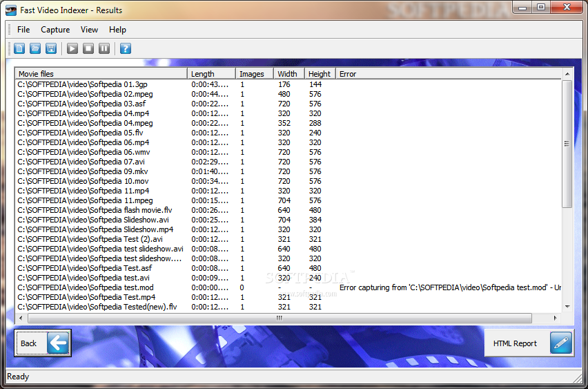Viewport: 588px width, 389px height.
Task: Select the Softpedia test slideshow.avi row
Action: click(288, 249)
